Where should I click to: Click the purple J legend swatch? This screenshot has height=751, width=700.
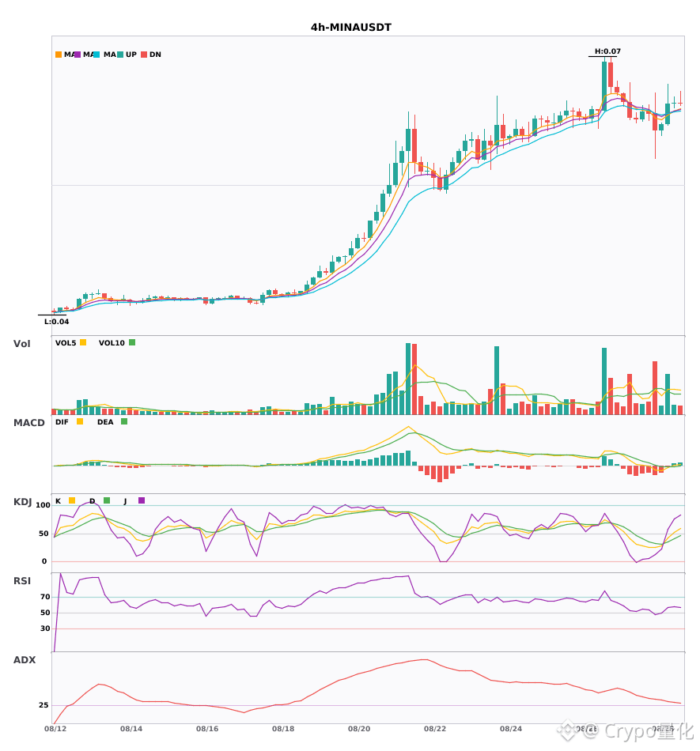pyautogui.click(x=142, y=500)
